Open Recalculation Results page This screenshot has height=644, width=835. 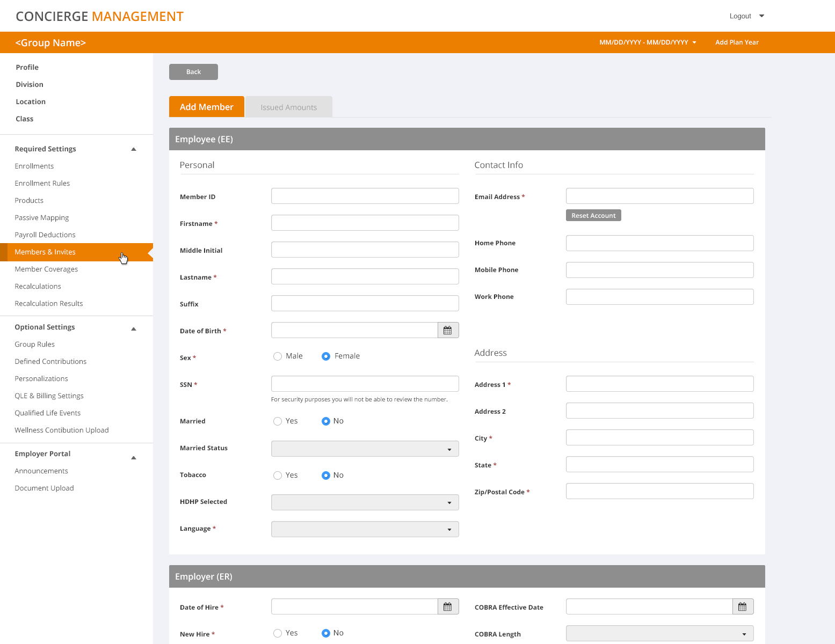pyautogui.click(x=49, y=303)
